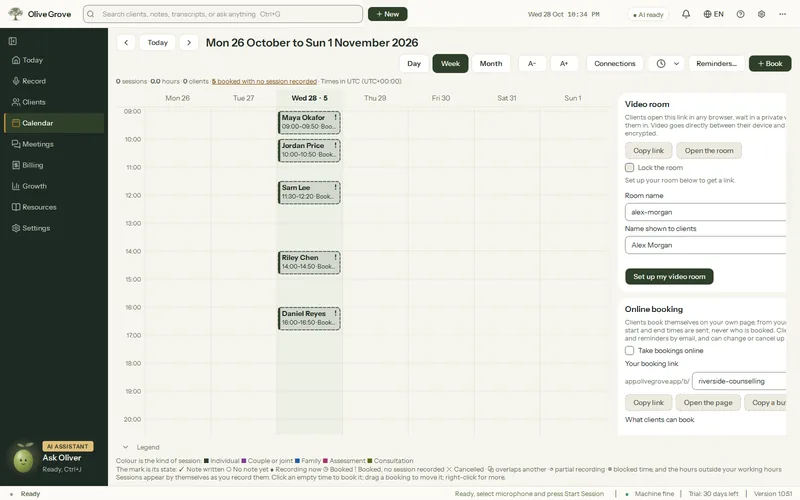Go to the previous week arrow
The width and height of the screenshot is (800, 500).
126,42
